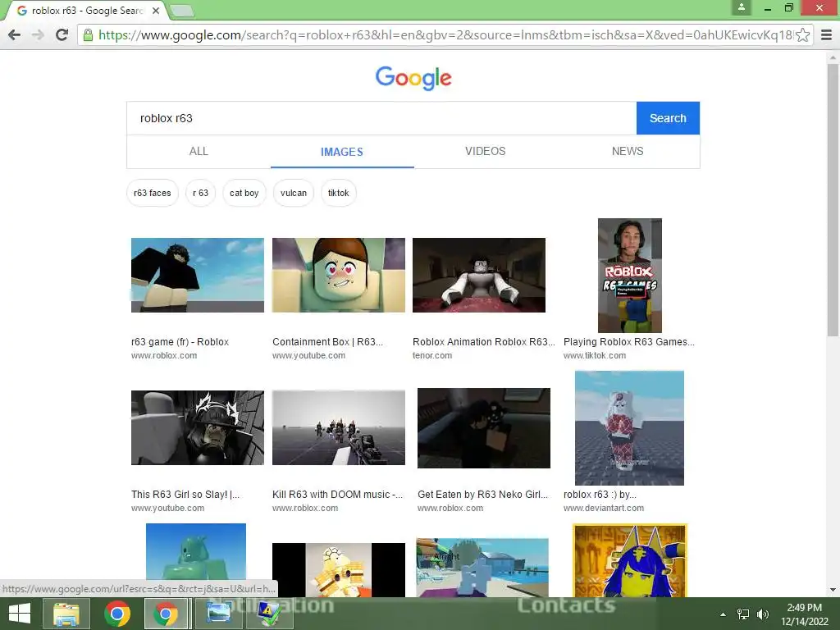
Task: Click the search box with roblox r63
Action: (x=381, y=118)
